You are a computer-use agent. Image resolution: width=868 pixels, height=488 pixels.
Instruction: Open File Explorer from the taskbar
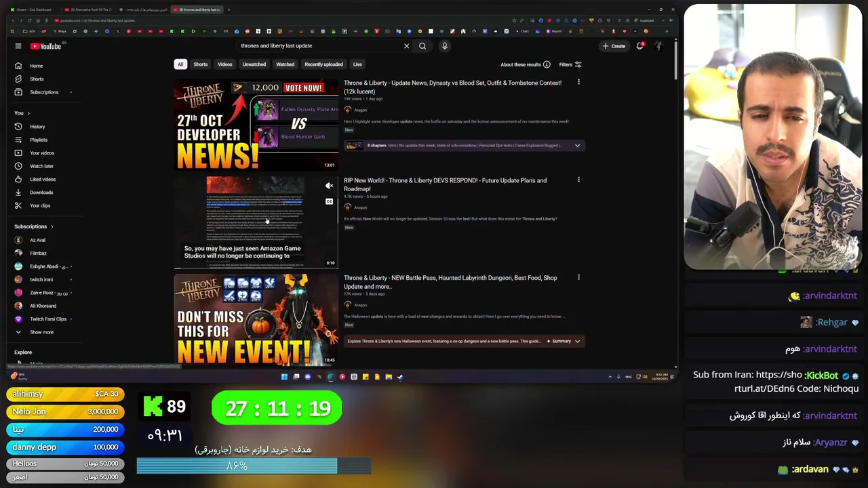coord(389,377)
